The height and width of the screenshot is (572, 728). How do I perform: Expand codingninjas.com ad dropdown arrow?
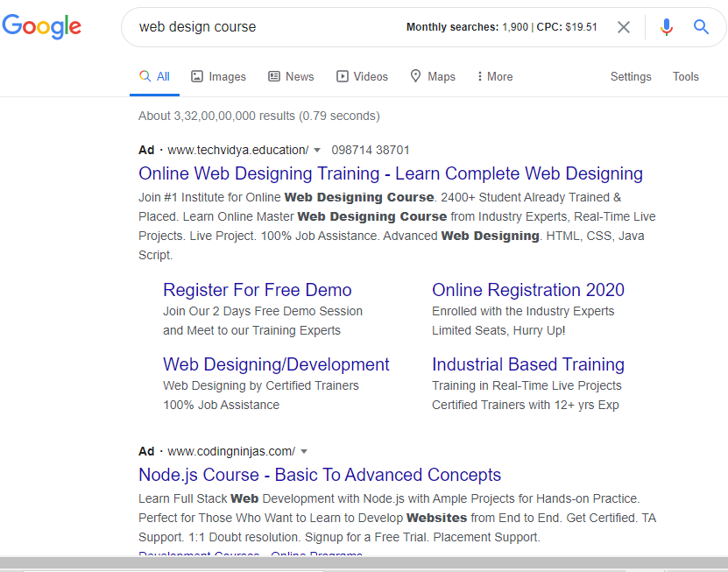[304, 451]
